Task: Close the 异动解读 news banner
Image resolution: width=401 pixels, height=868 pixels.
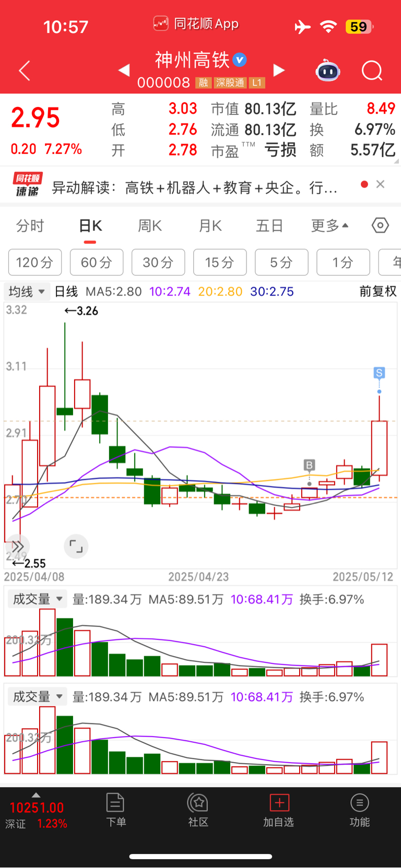Action: click(380, 184)
